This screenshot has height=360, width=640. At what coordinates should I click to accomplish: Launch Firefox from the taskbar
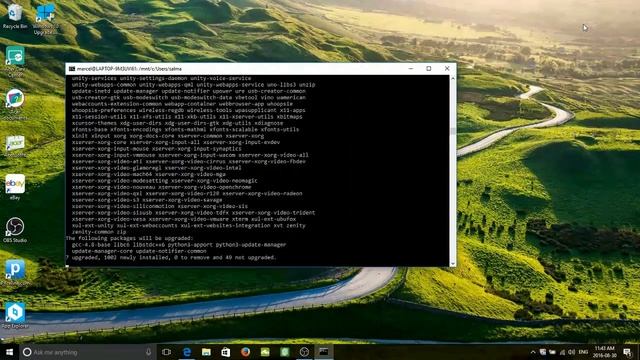pos(245,352)
